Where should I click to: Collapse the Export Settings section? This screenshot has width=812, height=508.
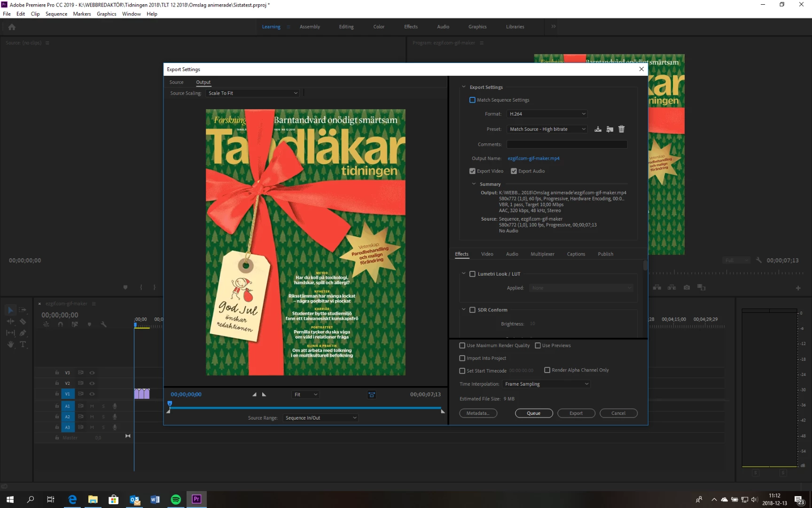point(463,87)
